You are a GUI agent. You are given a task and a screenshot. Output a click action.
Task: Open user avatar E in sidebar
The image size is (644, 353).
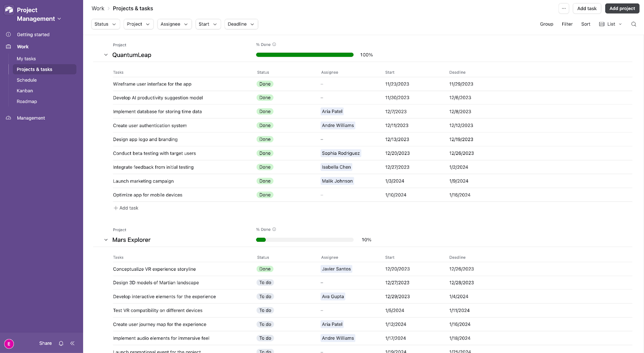(x=9, y=344)
